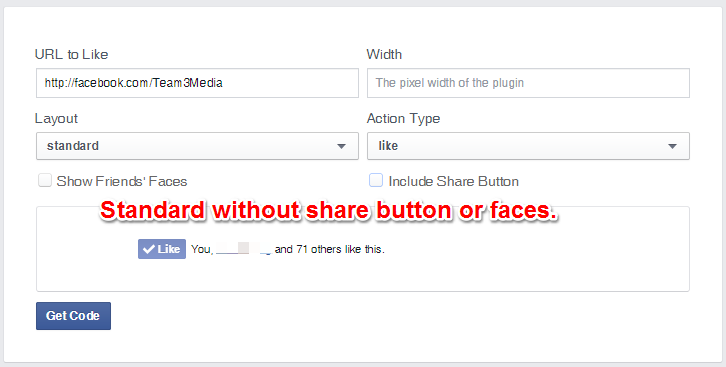Click the Get Code button

coord(73,316)
